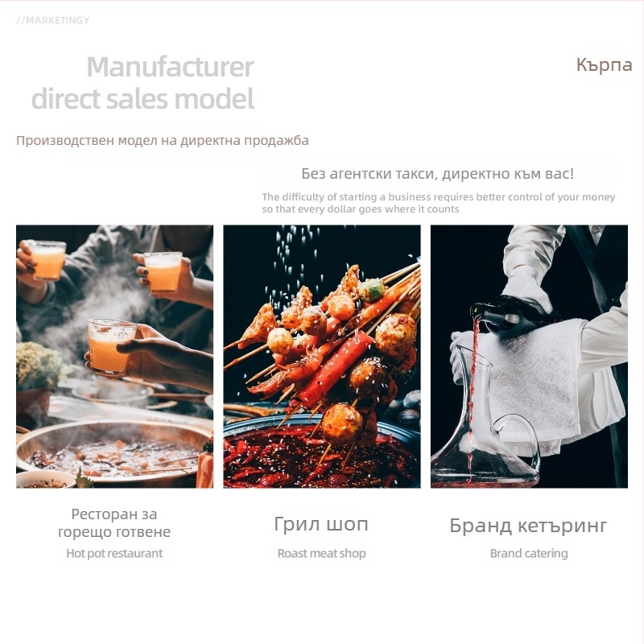Click the steaming hot pot bowl
The height and width of the screenshot is (644, 644).
[113, 452]
